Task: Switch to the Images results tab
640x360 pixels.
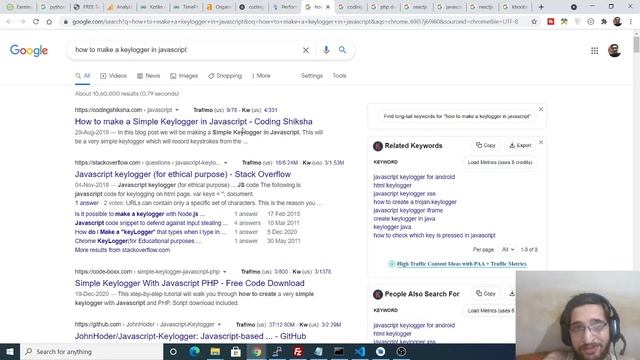Action: pyautogui.click(x=184, y=76)
